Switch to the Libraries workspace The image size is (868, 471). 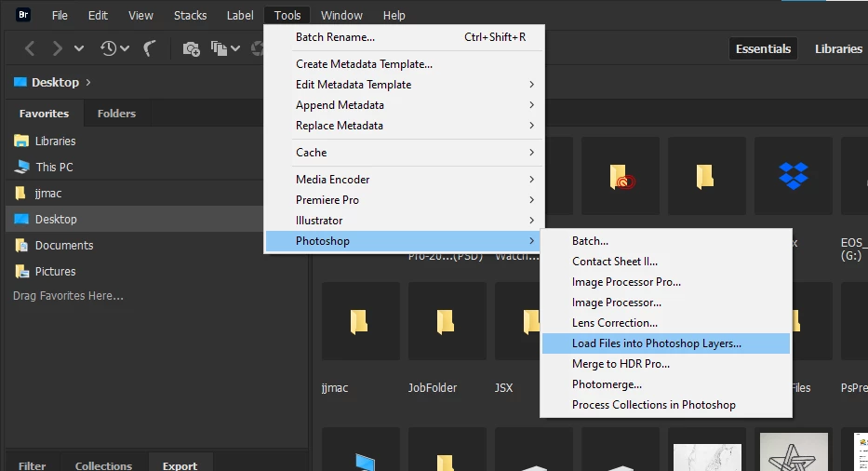click(838, 48)
